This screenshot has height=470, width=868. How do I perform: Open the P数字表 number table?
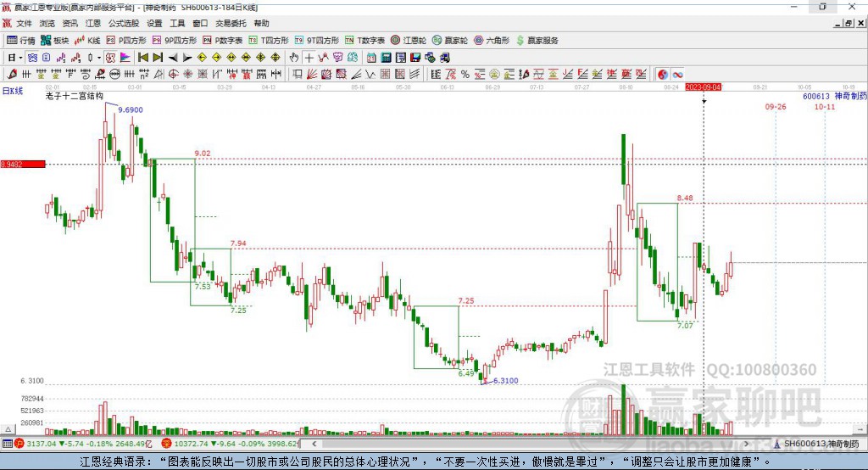[223, 41]
